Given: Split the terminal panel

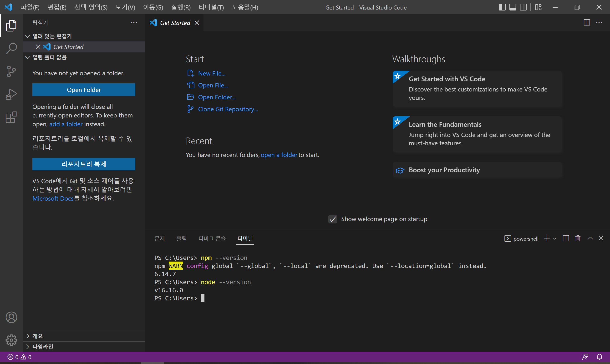Looking at the screenshot, I should [566, 238].
